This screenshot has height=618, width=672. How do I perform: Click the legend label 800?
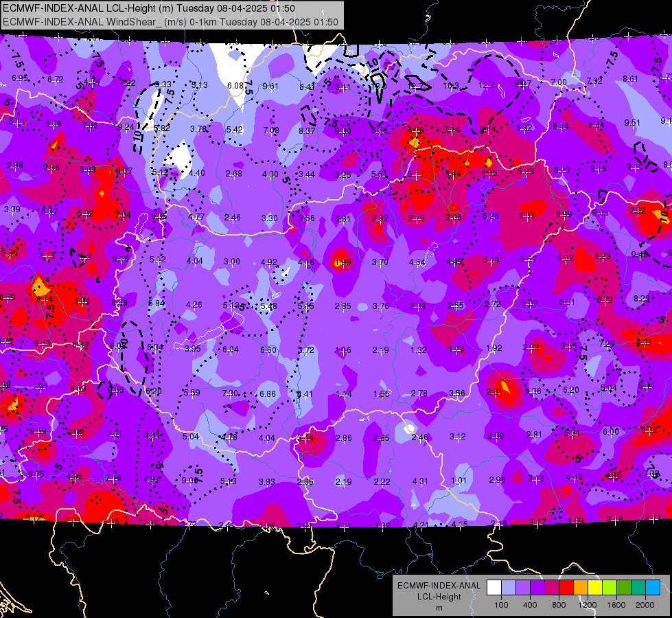point(559,605)
